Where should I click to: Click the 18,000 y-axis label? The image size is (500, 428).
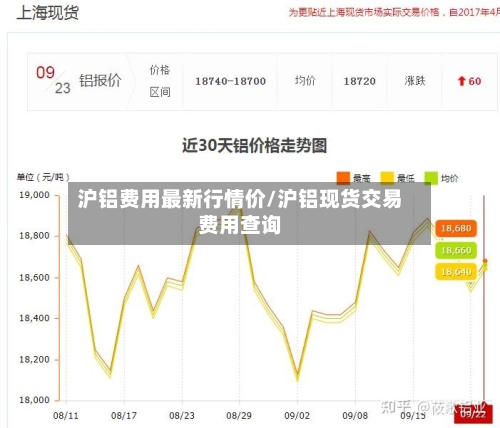34,400
